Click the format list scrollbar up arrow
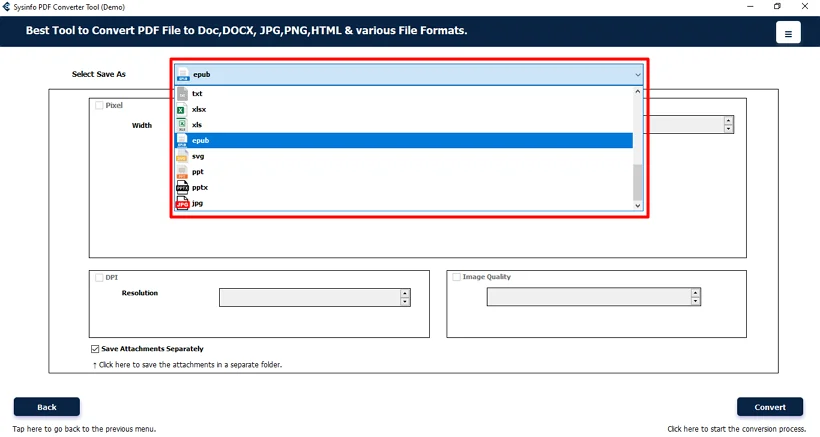Viewport: 820px width, 437px height. [637, 91]
